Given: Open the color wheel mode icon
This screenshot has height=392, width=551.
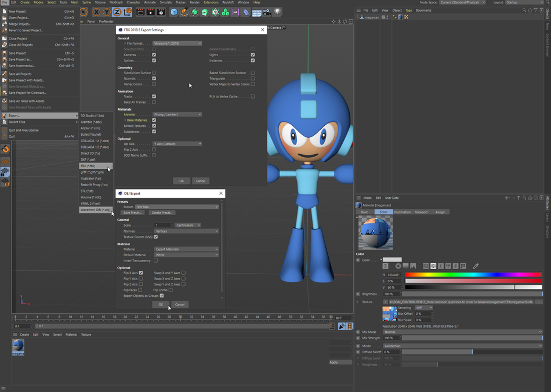Looking at the screenshot, I should pyautogui.click(x=398, y=266).
